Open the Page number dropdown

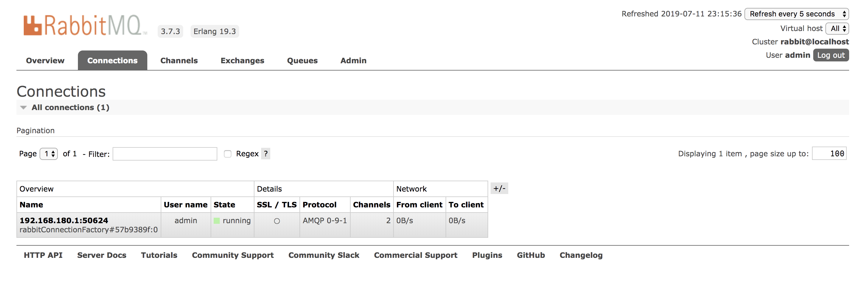point(49,154)
